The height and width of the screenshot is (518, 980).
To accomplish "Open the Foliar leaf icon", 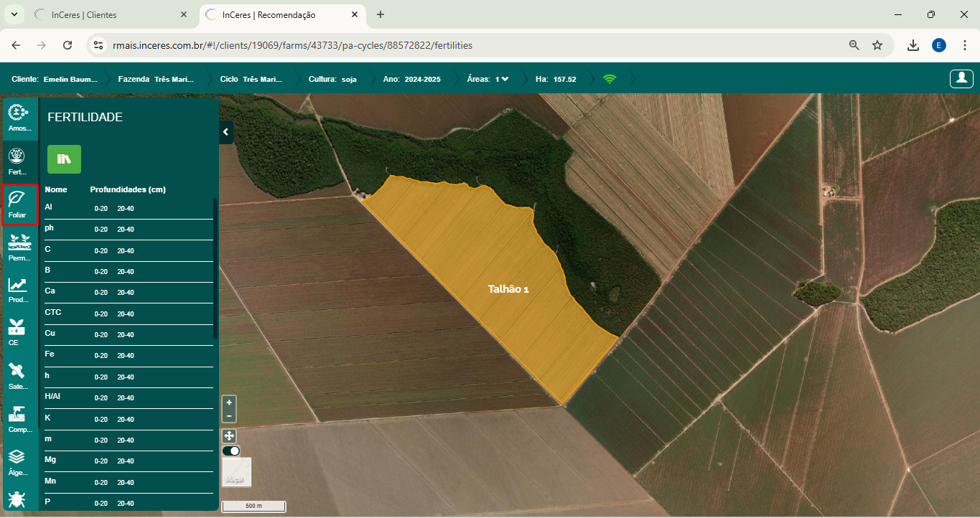I will coord(19,204).
